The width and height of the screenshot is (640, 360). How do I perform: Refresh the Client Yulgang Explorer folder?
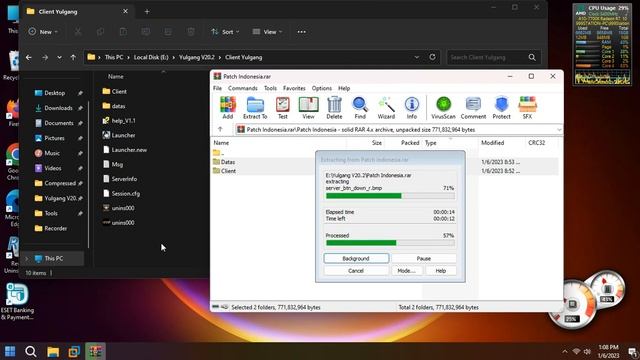click(x=432, y=57)
